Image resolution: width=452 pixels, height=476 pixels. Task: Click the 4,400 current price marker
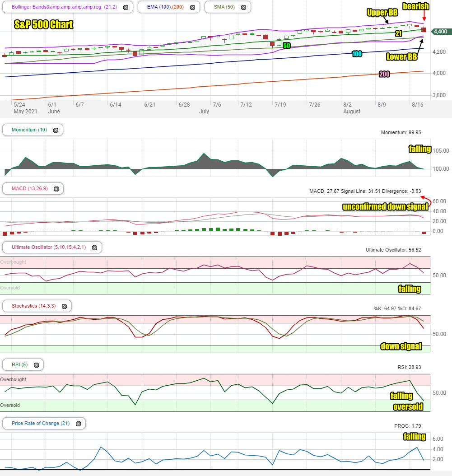click(x=441, y=32)
